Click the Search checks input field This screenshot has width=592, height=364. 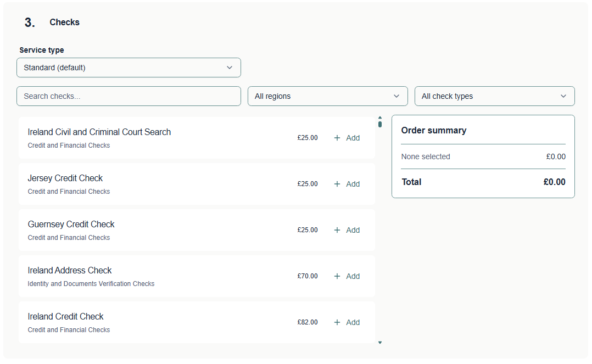pyautogui.click(x=129, y=96)
